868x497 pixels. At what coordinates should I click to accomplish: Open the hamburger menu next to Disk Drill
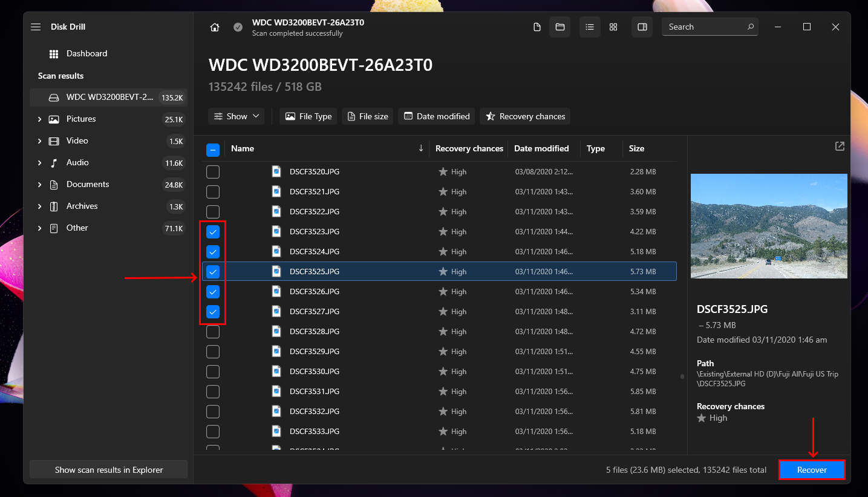(x=36, y=27)
